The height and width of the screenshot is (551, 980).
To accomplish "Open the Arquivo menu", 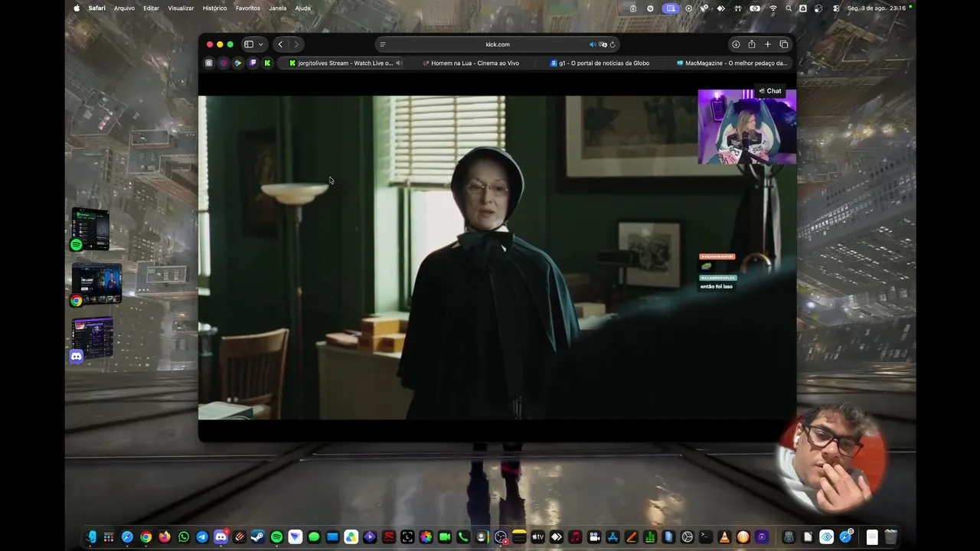I will tap(124, 8).
